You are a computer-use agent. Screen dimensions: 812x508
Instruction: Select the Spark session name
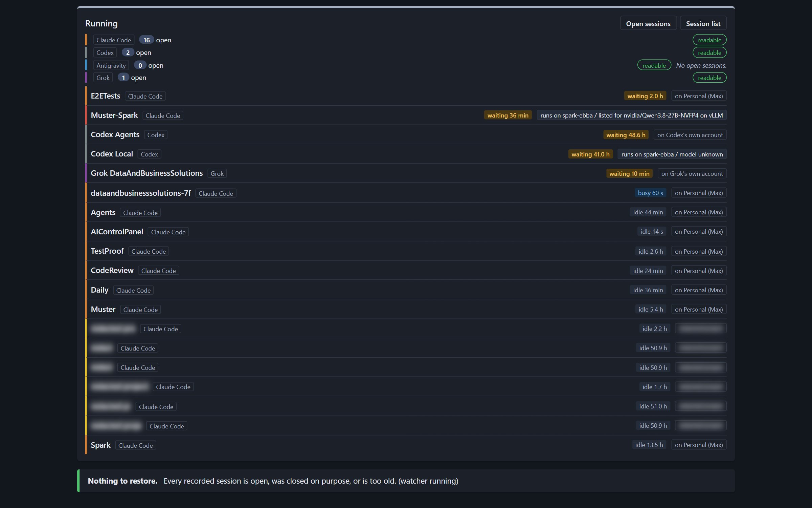click(x=100, y=445)
